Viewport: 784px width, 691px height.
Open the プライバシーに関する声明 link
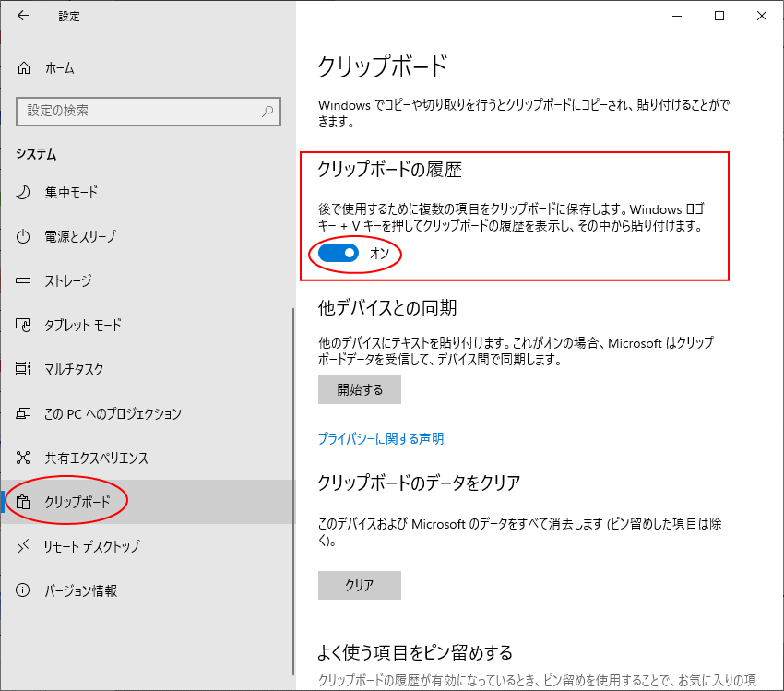pos(381,438)
